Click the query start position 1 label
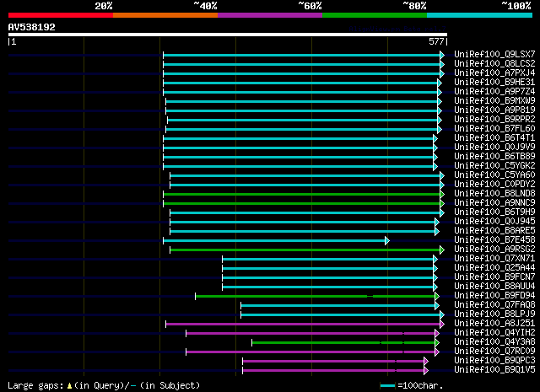The width and height of the screenshot is (540, 392). pyautogui.click(x=13, y=41)
